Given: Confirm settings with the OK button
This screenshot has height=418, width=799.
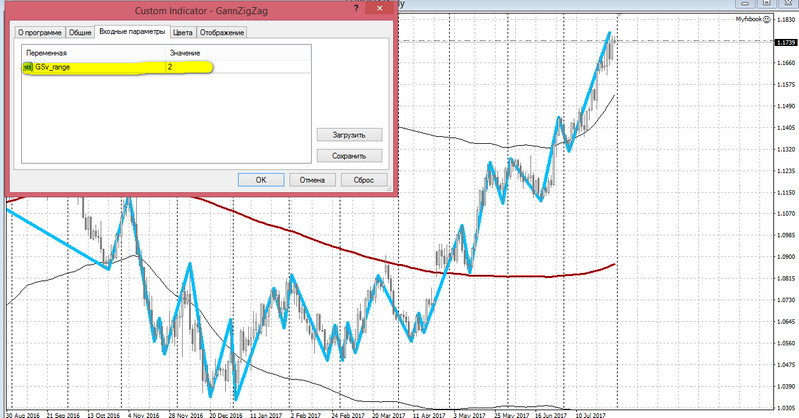Looking at the screenshot, I should coord(260,180).
